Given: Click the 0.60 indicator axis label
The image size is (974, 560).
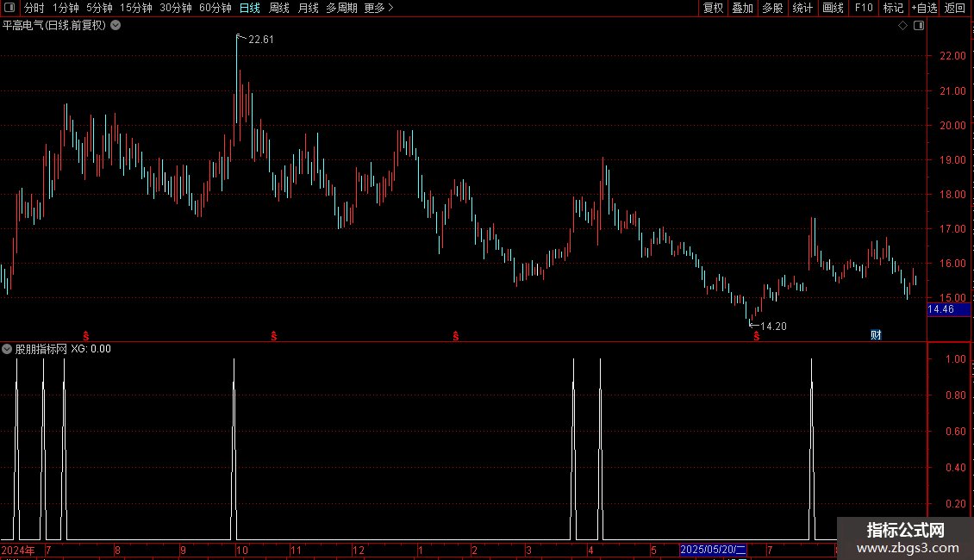Looking at the screenshot, I should [x=955, y=432].
